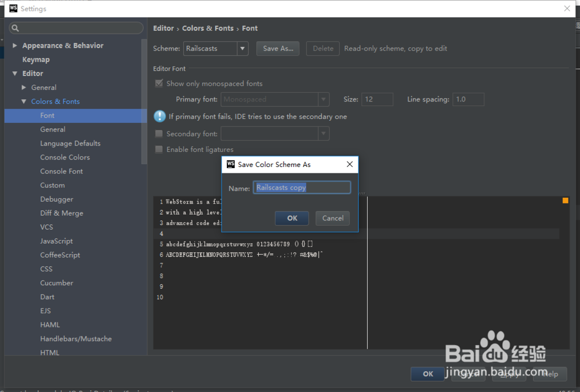Open Custom color settings
580x392 pixels.
[x=53, y=186]
